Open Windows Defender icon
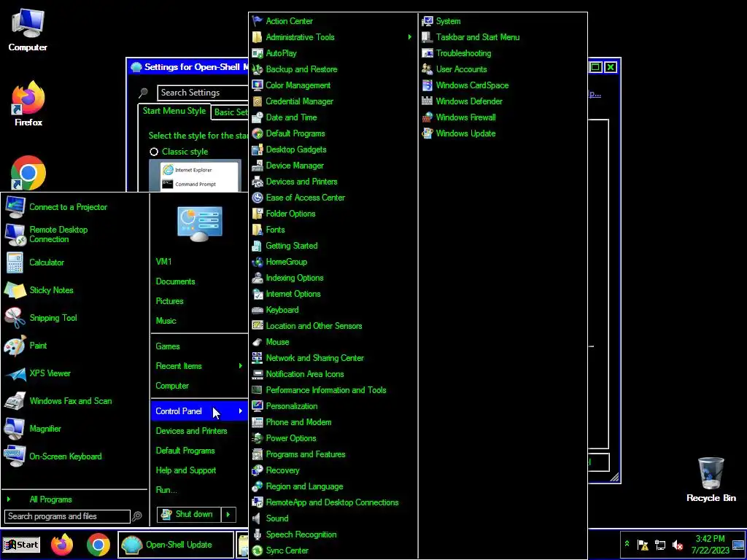This screenshot has width=747, height=560. click(x=427, y=101)
